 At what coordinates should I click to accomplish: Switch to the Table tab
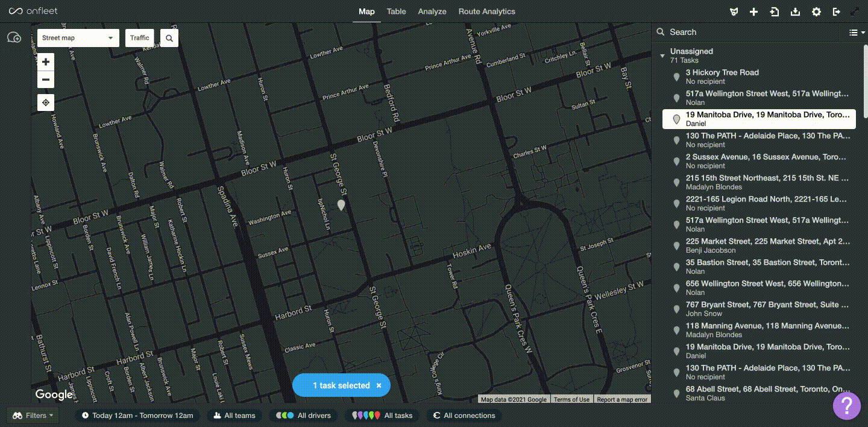pos(396,11)
